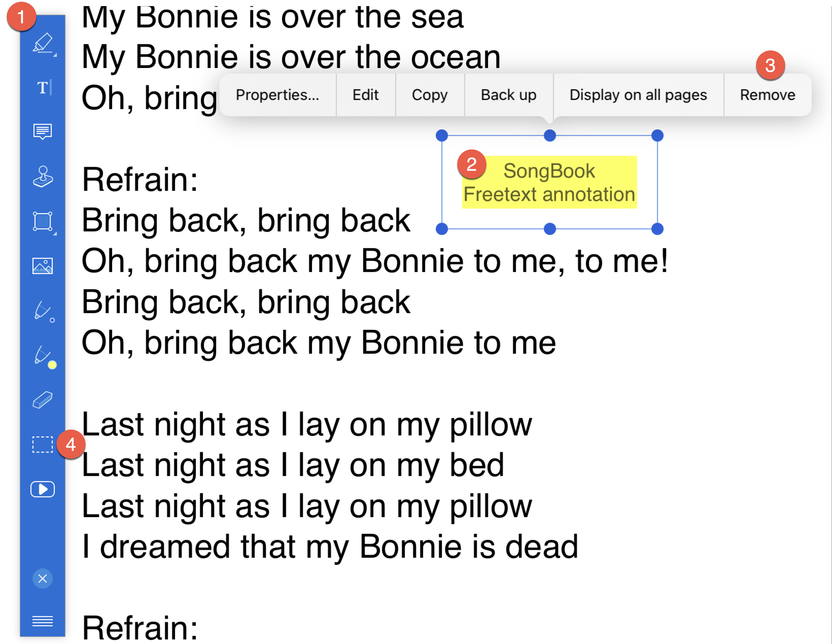The image size is (832, 644).
Task: Select the rectangle shape tool
Action: 42,222
